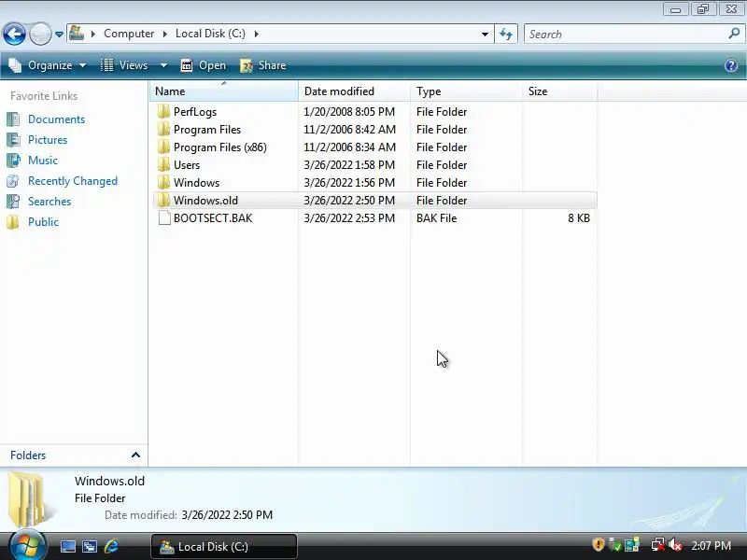
Task: Click the 2:07 PM taskbar clock
Action: coord(711,546)
